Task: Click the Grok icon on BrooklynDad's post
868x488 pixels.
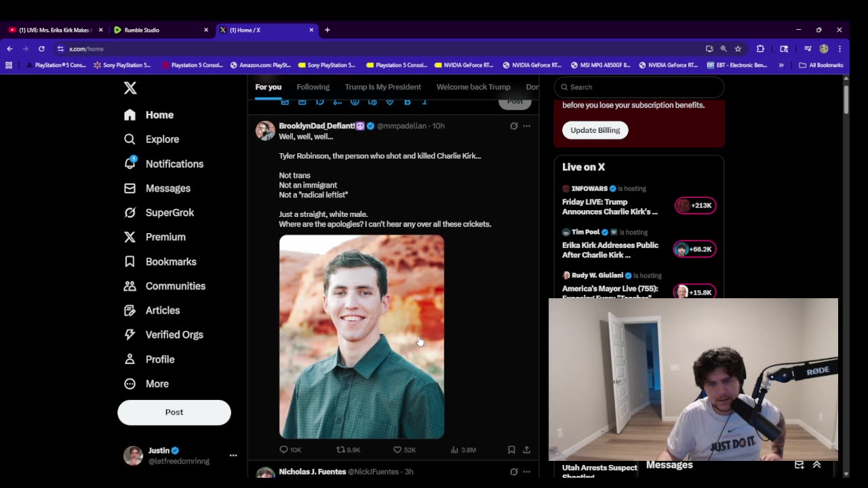Action: tap(514, 126)
